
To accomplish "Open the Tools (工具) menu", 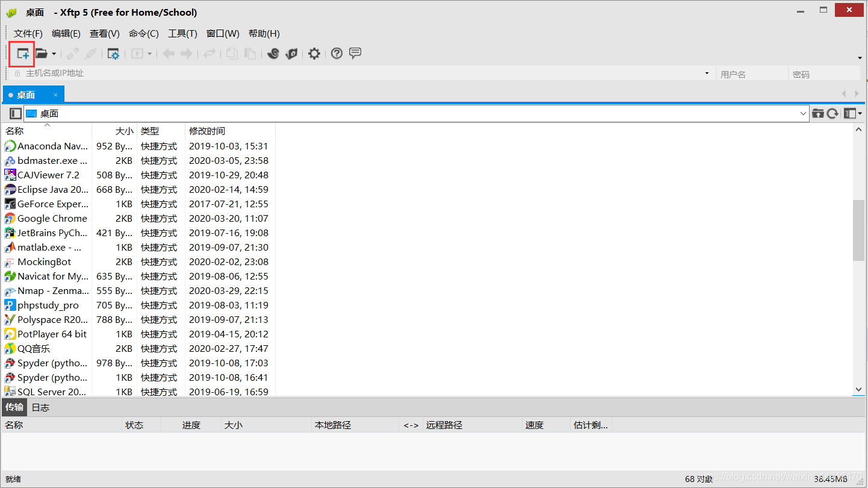I will [x=182, y=34].
